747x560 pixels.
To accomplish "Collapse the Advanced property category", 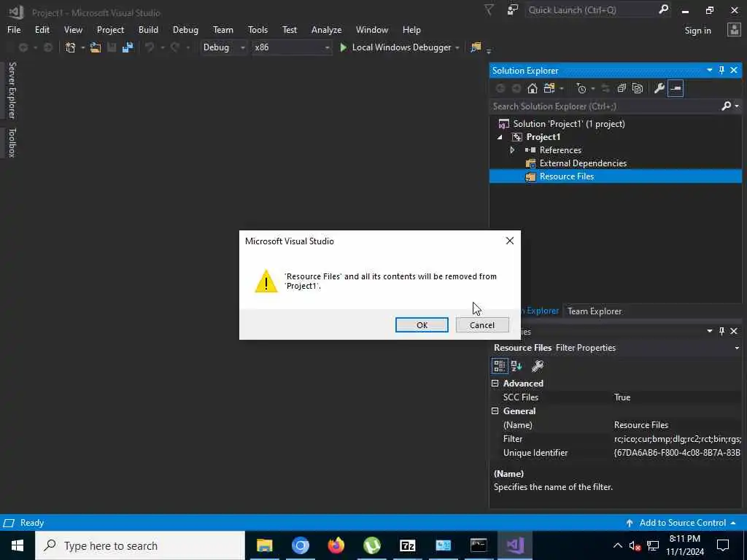I will pos(495,384).
